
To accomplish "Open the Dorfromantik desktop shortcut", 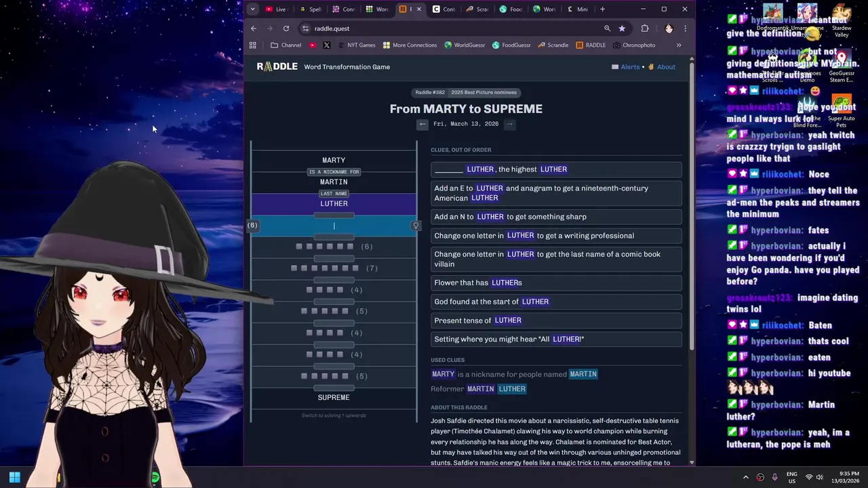I will 772,17.
